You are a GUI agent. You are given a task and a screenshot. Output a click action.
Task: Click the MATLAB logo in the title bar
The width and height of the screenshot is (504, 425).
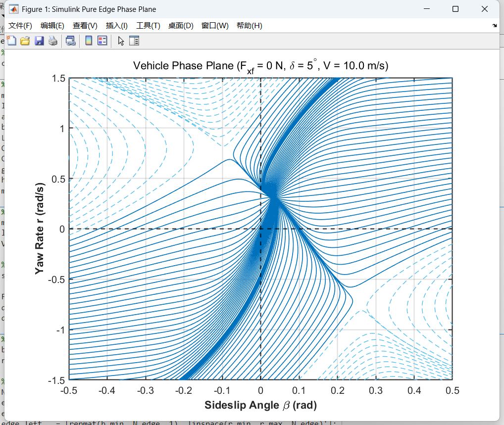tap(14, 9)
